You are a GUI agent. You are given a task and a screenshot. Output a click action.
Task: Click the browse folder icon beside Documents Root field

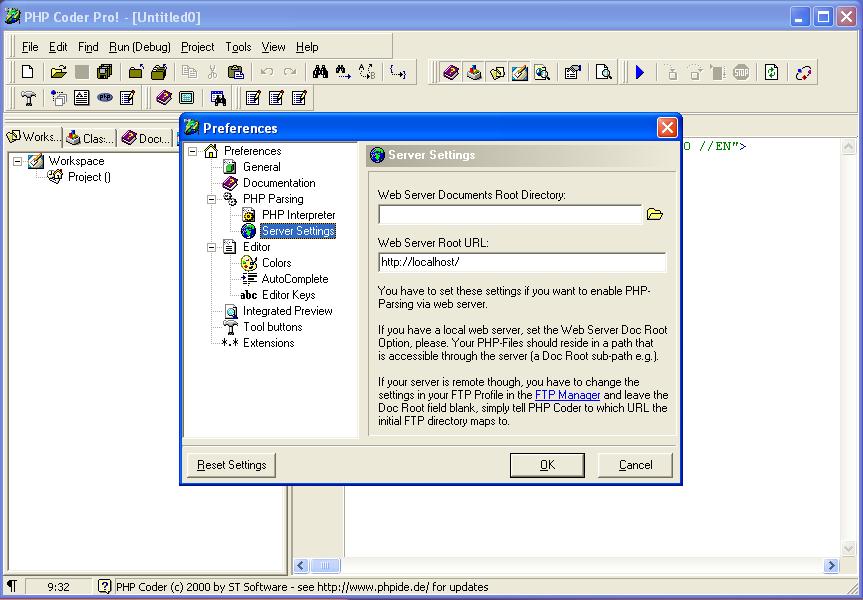click(x=654, y=214)
